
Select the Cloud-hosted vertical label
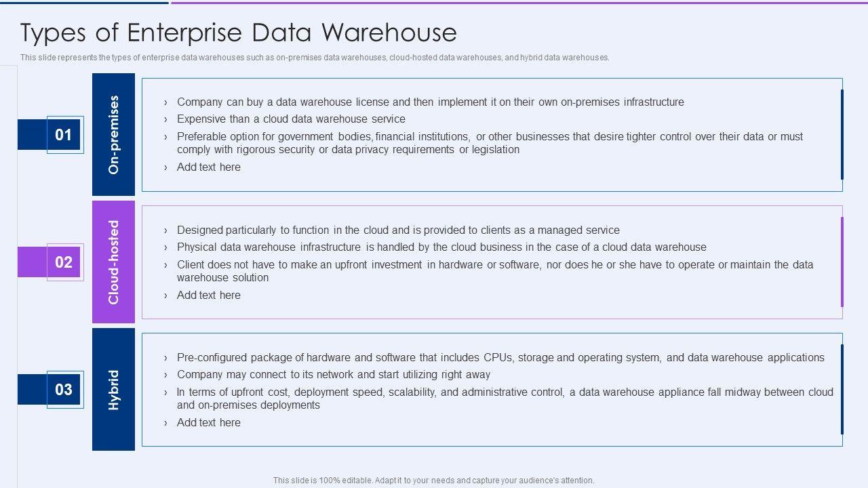[113, 262]
